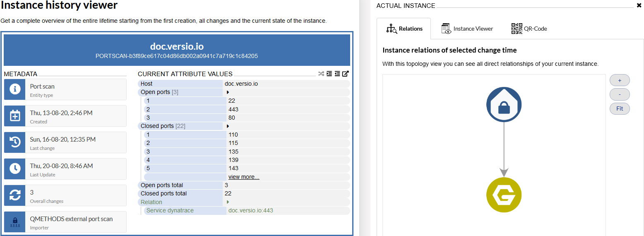Image resolution: width=644 pixels, height=236 pixels.
Task: Toggle the green Relation expander arrow
Action: [x=228, y=202]
